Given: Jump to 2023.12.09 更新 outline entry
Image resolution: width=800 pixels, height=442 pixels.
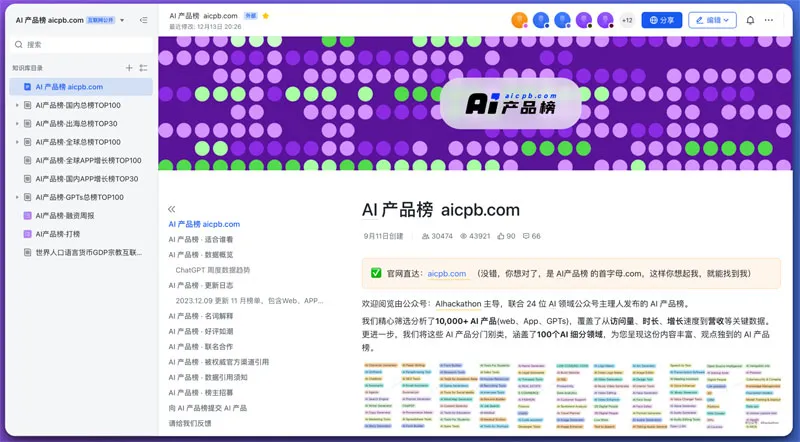Looking at the screenshot, I should point(249,301).
